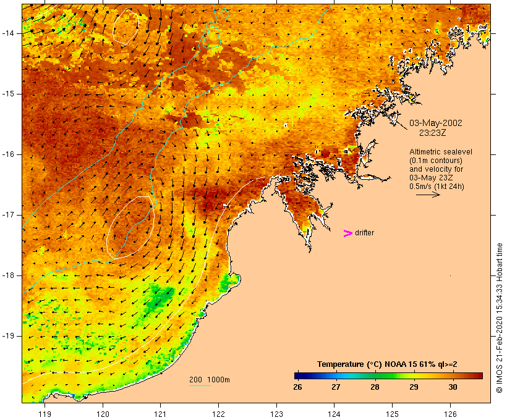
Task: Click the '0.5m/s (1kt 24h)' velocity scale text
Action: pos(437,187)
